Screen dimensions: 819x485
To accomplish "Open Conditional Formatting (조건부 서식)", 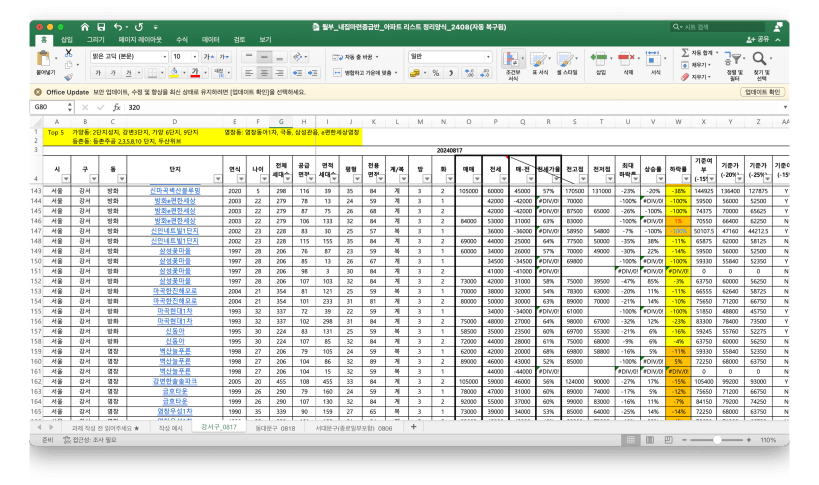I will click(513, 65).
